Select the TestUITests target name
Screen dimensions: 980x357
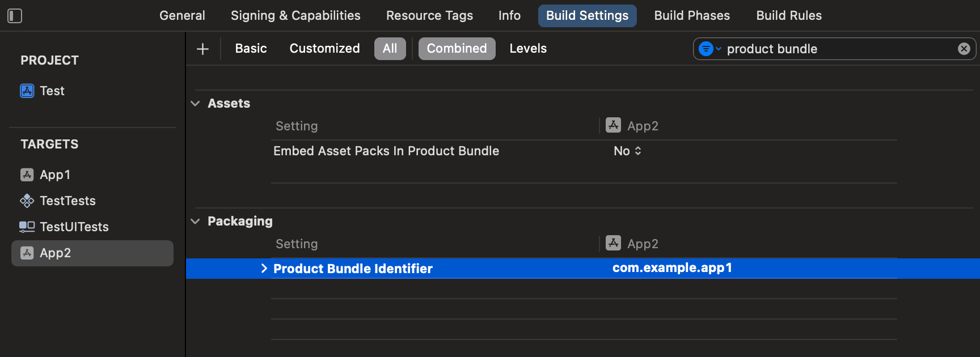pyautogui.click(x=74, y=227)
